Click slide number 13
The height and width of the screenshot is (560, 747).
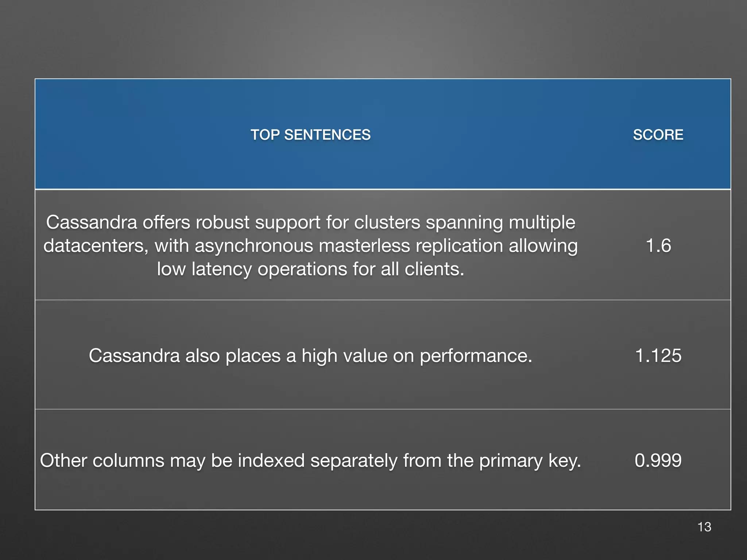(704, 527)
